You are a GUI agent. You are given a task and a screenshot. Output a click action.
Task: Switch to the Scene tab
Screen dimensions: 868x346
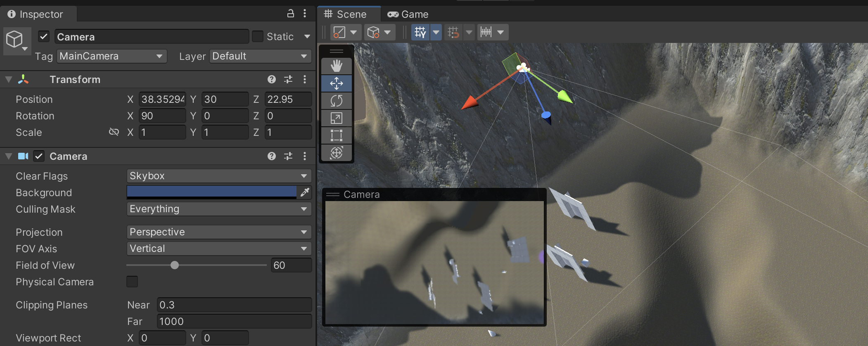click(x=346, y=14)
